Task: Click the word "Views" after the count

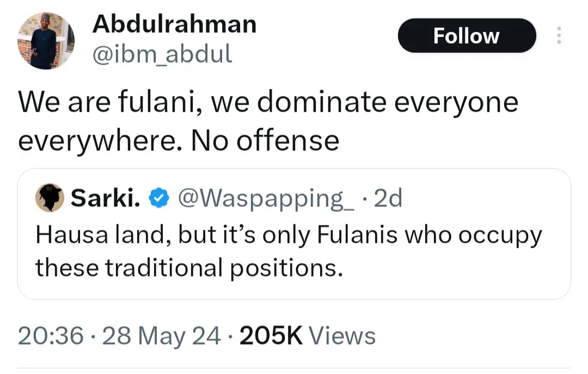Action: [x=342, y=336]
